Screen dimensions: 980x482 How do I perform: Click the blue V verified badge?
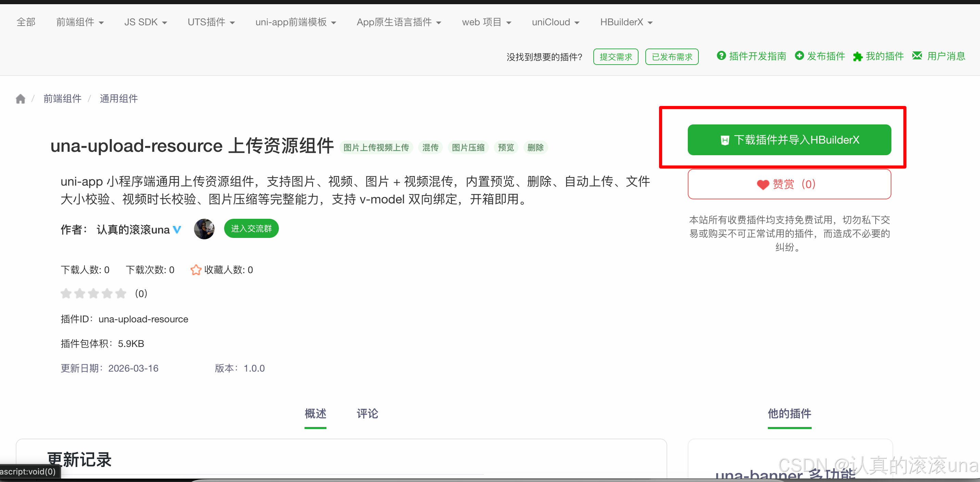(177, 230)
